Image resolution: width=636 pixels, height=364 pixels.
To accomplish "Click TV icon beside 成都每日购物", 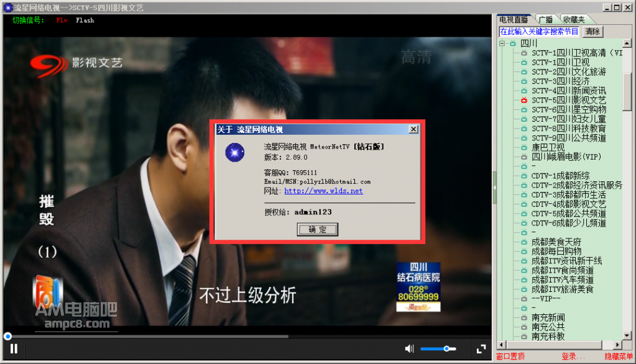I will coord(524,252).
